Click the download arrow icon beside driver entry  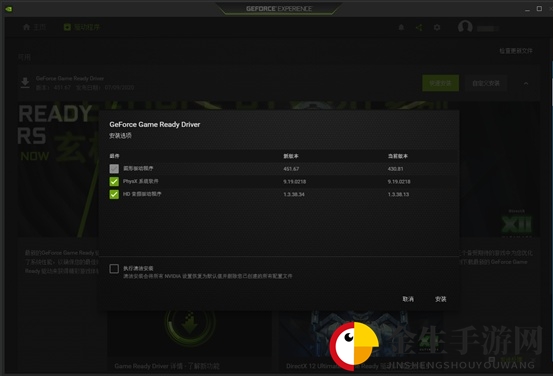click(x=25, y=83)
